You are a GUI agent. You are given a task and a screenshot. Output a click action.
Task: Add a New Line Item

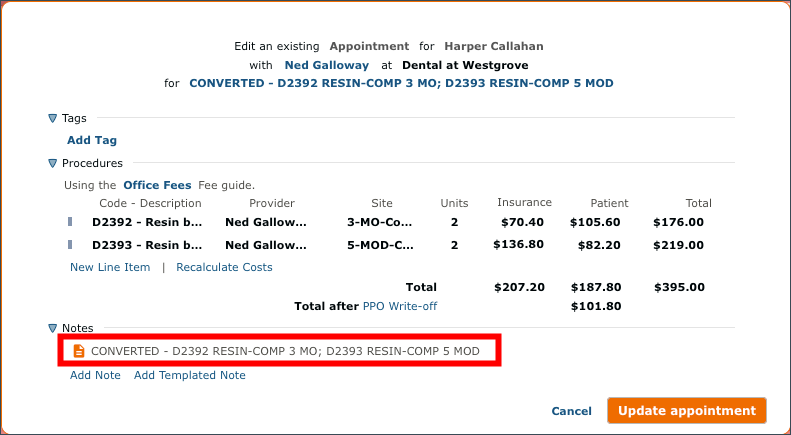(x=110, y=267)
